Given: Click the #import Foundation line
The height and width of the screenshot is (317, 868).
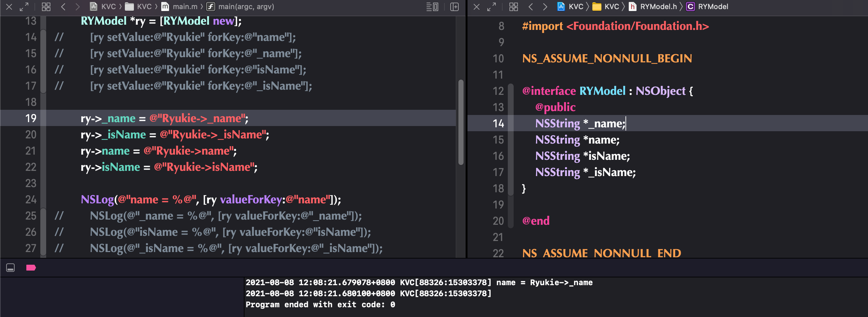Looking at the screenshot, I should tap(615, 26).
